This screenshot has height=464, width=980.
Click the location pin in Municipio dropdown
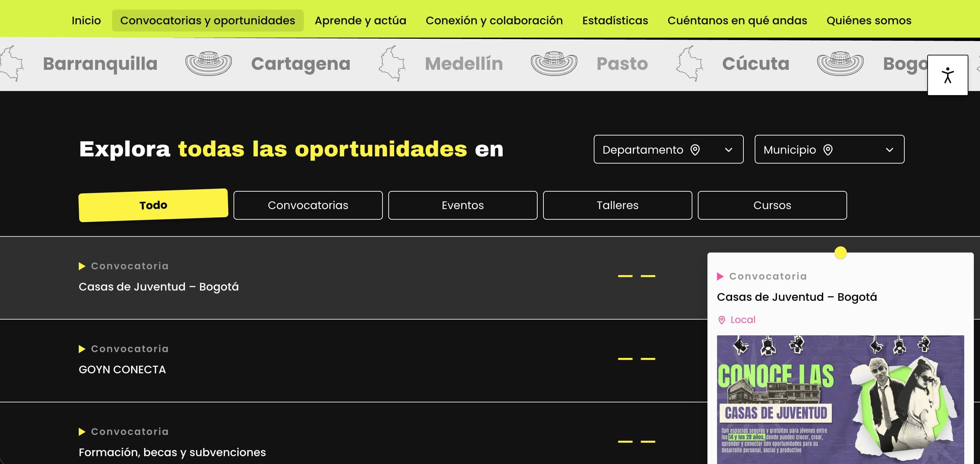[x=828, y=150]
